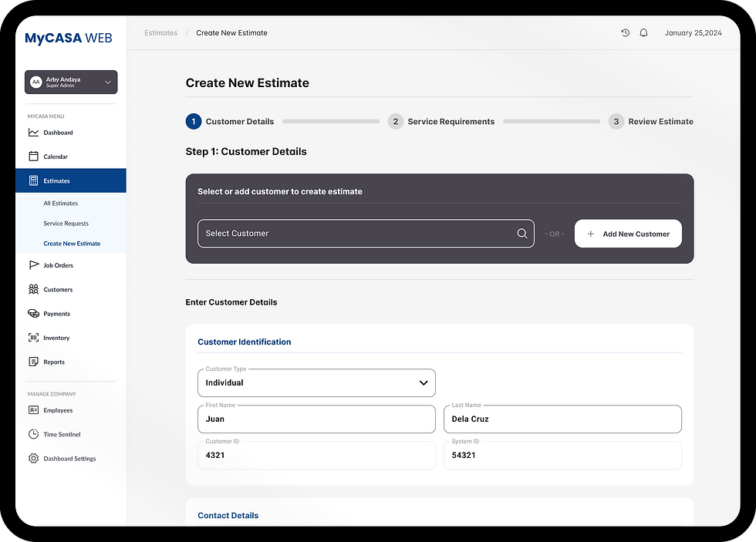The image size is (756, 542).
Task: Click the Add New Customer button
Action: click(x=628, y=234)
